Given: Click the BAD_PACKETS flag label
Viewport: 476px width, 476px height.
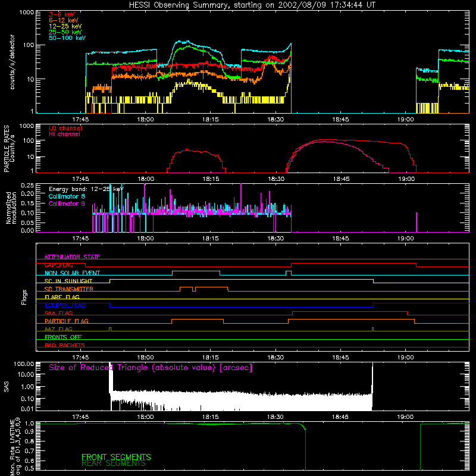Looking at the screenshot, I should [x=65, y=345].
